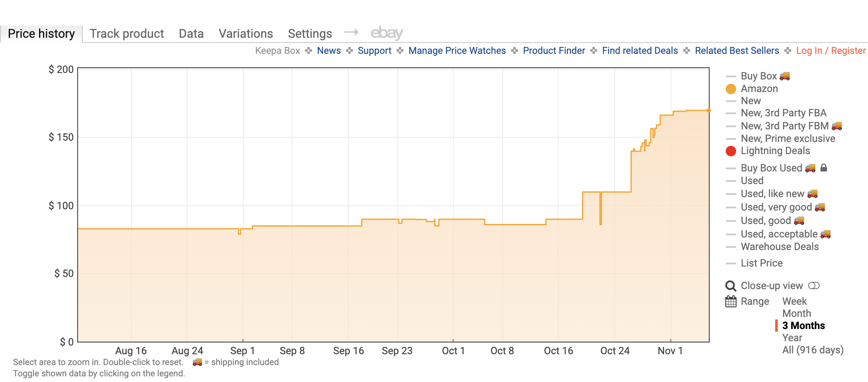Open the eBay logo tab

[387, 33]
